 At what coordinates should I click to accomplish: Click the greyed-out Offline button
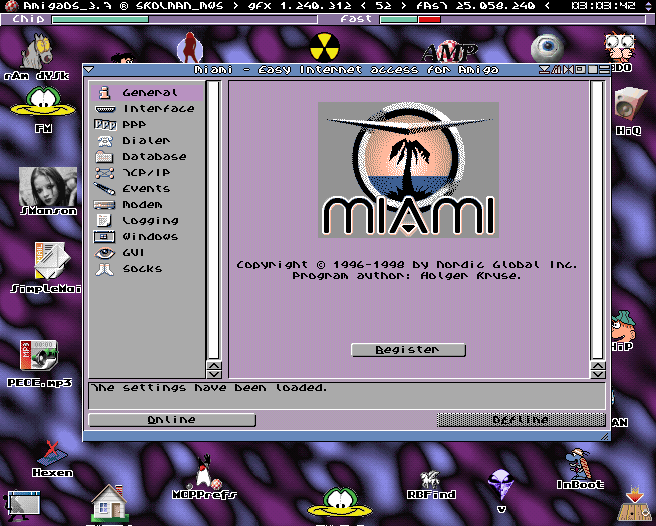pyautogui.click(x=521, y=420)
